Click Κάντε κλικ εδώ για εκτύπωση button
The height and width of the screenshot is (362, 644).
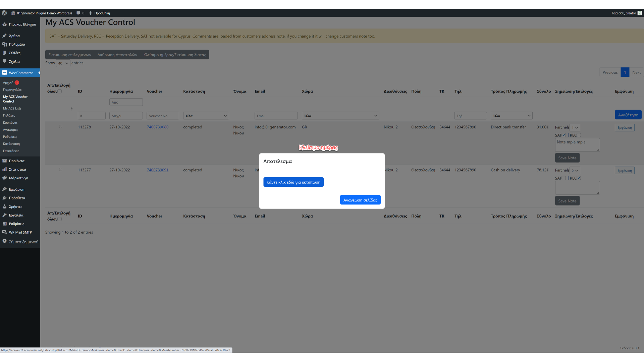tap(293, 182)
